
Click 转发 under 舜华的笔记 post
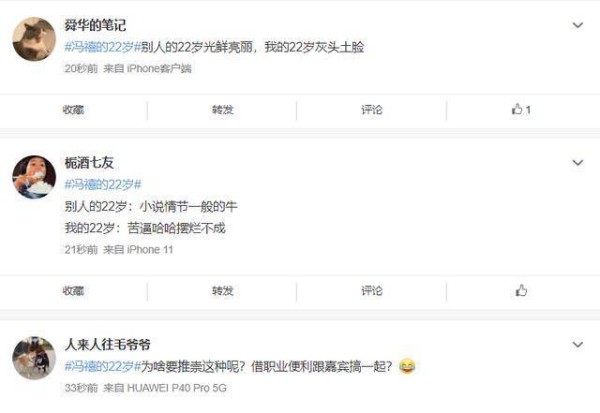pyautogui.click(x=223, y=110)
